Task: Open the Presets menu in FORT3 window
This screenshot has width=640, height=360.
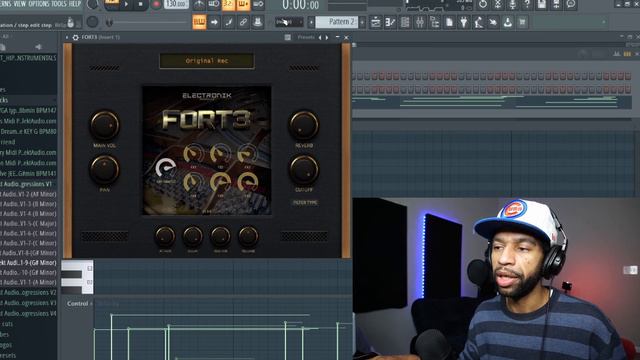Action: tap(306, 37)
